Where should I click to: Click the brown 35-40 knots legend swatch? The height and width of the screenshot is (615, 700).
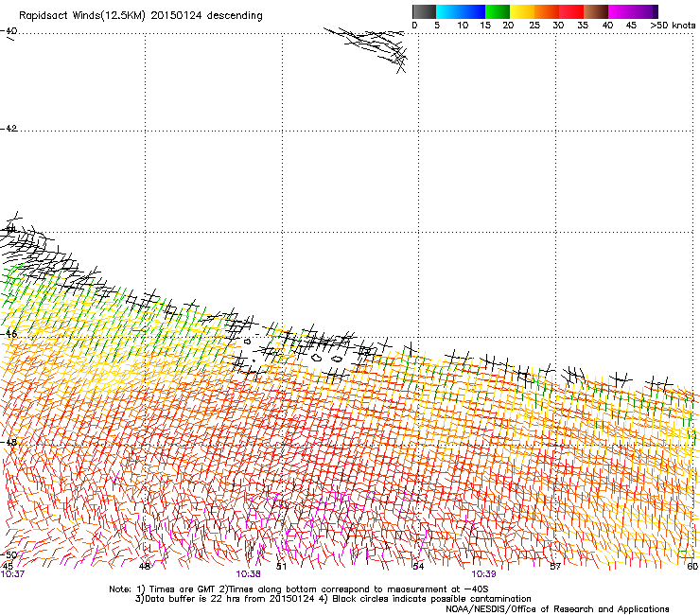(596, 11)
